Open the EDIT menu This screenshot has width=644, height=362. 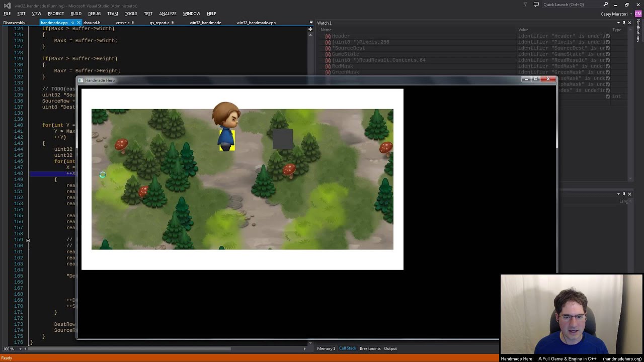coord(21,14)
